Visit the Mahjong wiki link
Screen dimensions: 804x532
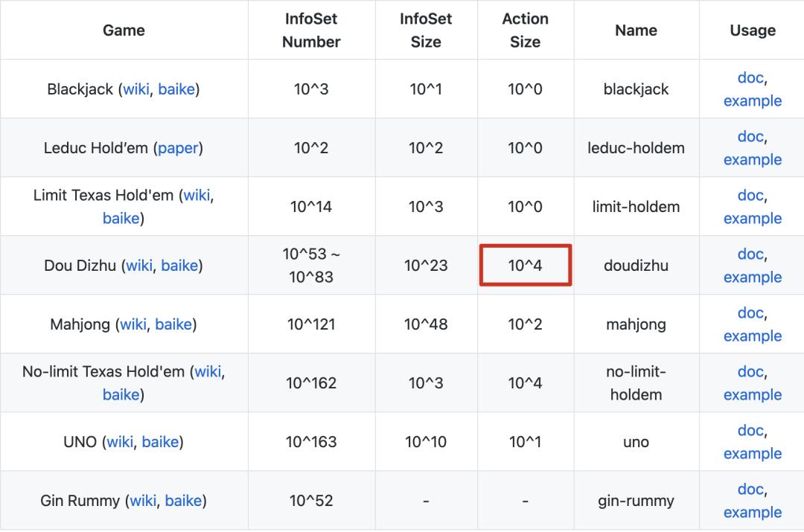click(x=133, y=324)
